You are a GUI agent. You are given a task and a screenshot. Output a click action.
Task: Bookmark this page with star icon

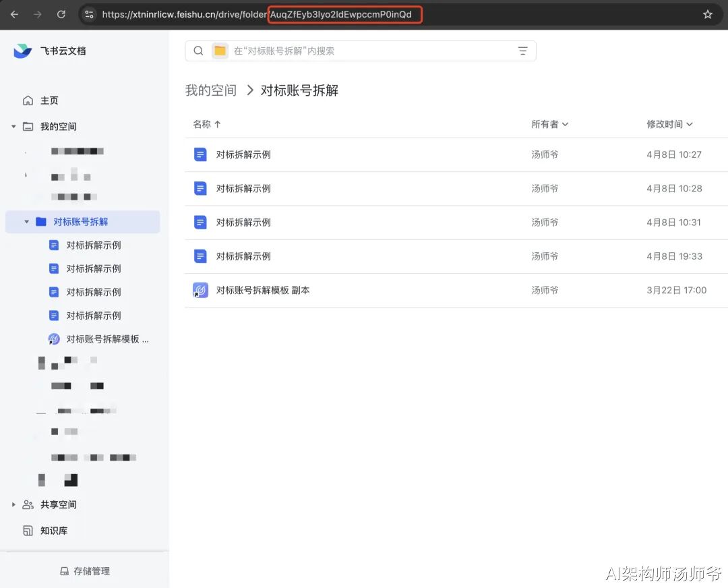click(x=707, y=14)
